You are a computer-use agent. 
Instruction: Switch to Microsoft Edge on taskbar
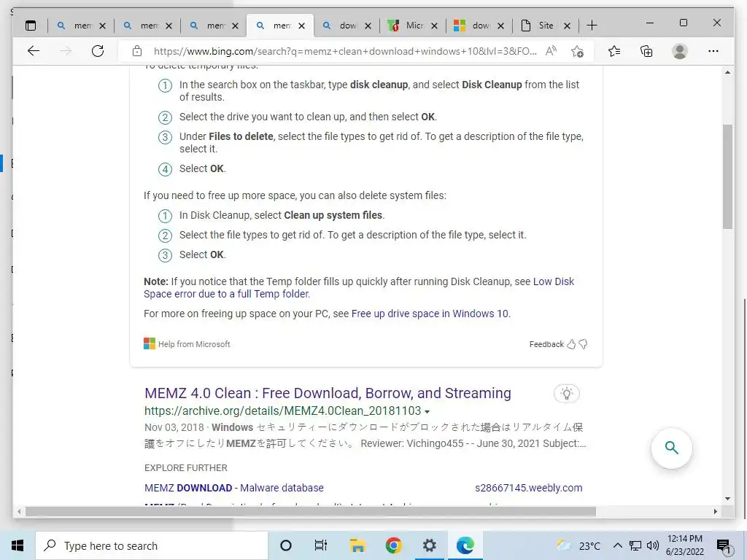[465, 545]
